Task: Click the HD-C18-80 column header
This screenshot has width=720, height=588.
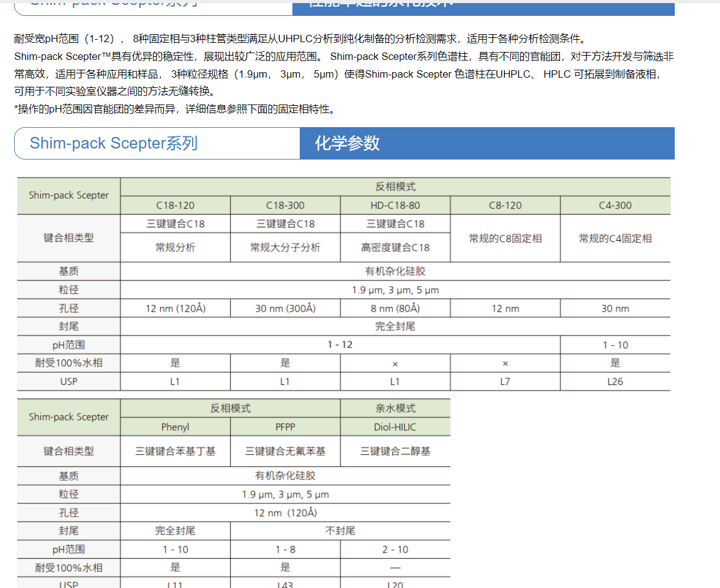Action: pos(395,205)
